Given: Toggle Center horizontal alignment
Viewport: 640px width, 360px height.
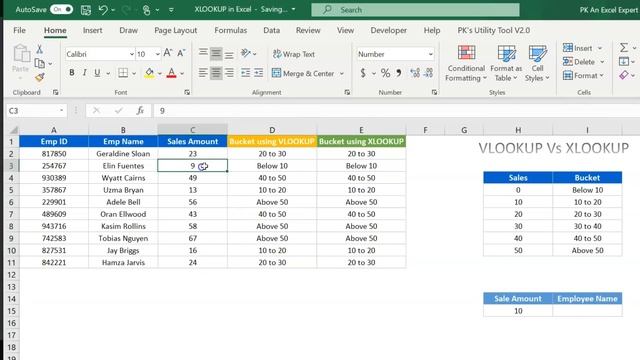Looking at the screenshot, I should tap(216, 73).
